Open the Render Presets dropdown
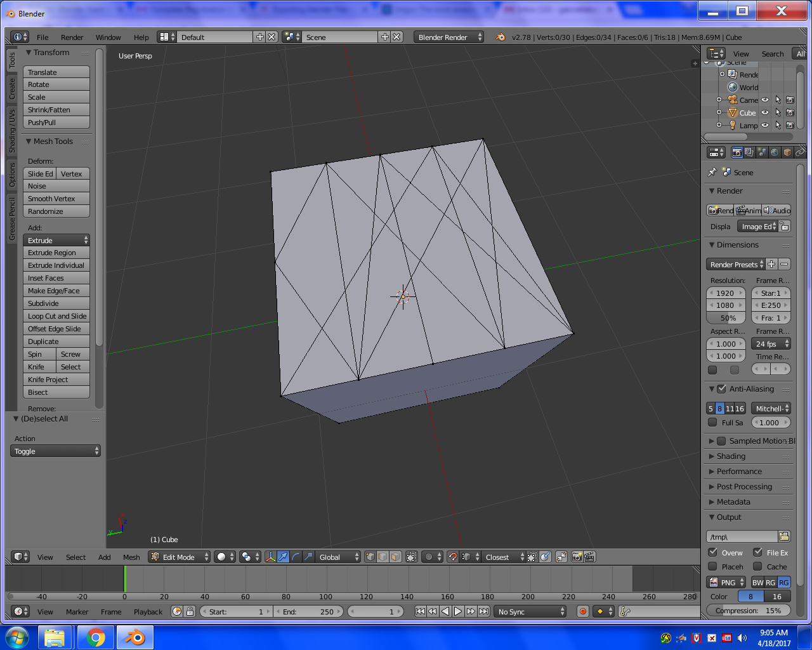 point(736,264)
